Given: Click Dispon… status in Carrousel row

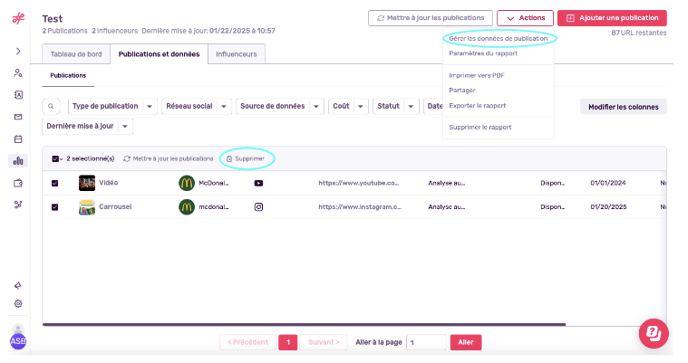Looking at the screenshot, I should tap(552, 207).
